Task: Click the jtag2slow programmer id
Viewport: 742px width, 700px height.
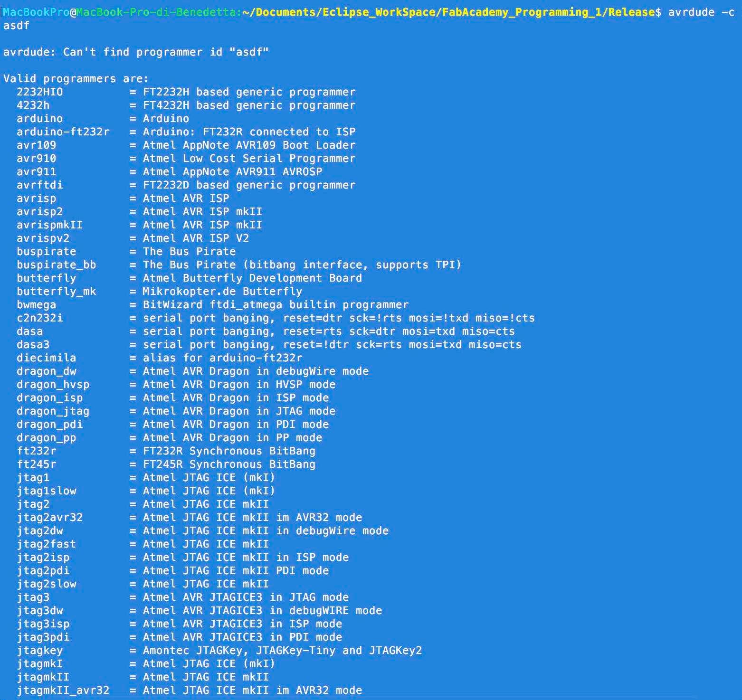Action: [46, 584]
